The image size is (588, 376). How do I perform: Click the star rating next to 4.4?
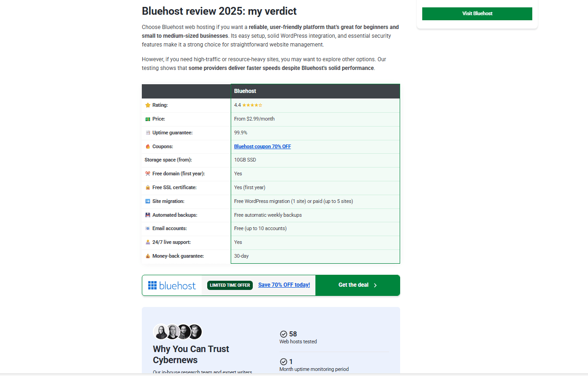pyautogui.click(x=252, y=105)
